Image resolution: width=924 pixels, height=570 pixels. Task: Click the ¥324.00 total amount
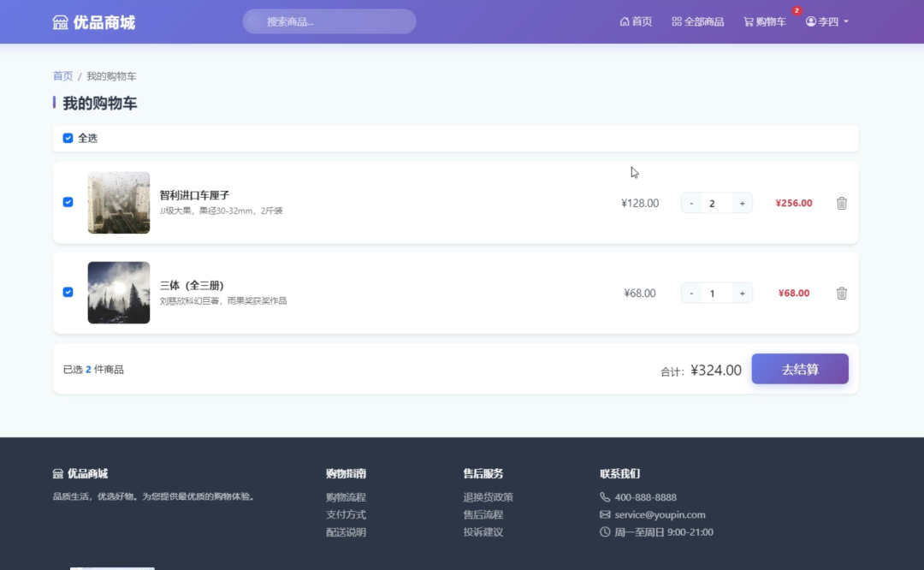pos(716,371)
